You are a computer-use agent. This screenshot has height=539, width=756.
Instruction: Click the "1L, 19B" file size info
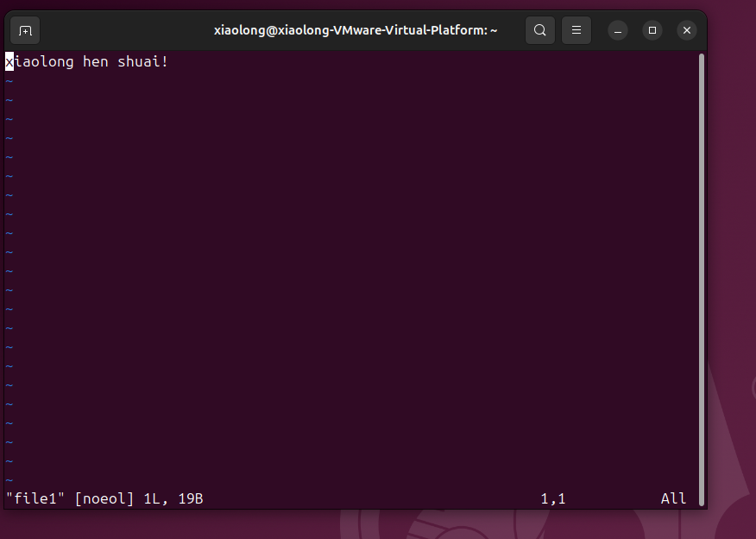[x=173, y=498]
